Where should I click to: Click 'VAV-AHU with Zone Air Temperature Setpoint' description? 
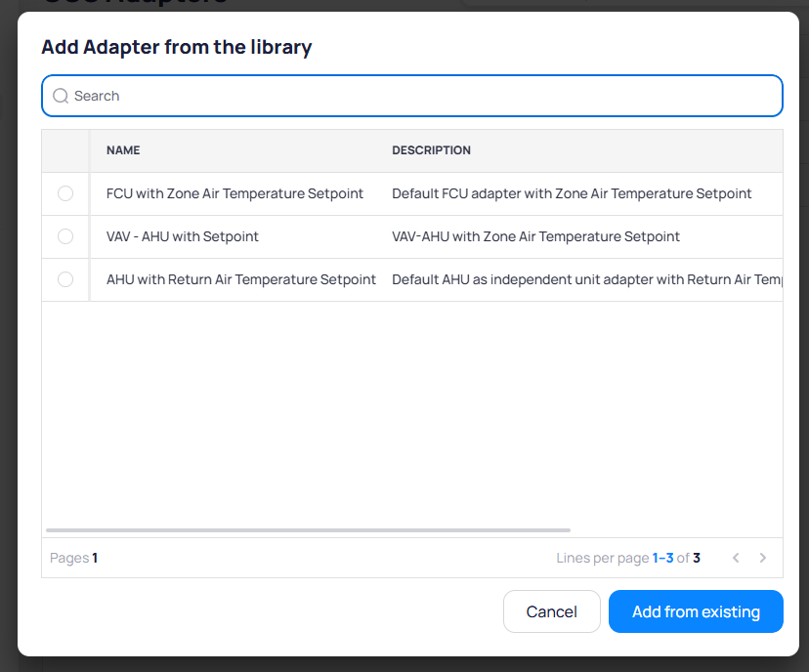[535, 236]
